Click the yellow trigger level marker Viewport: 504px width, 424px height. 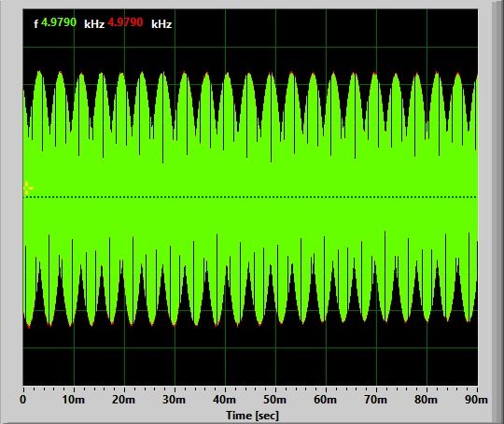tap(28, 189)
